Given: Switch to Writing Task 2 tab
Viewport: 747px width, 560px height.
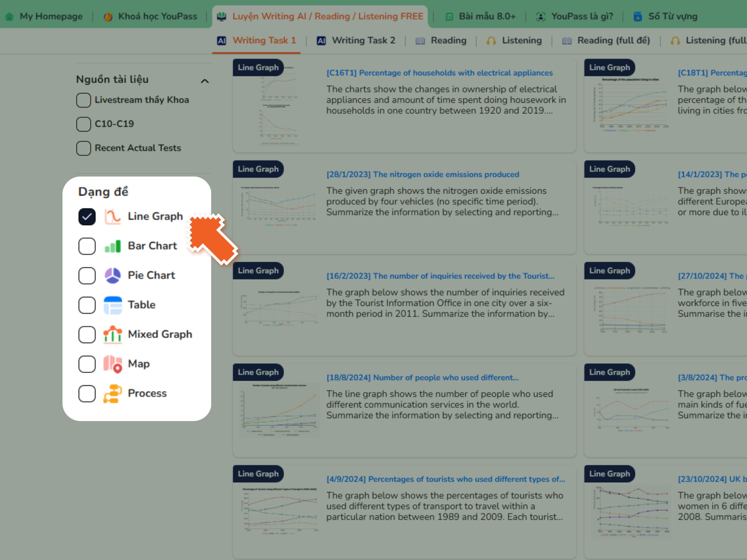Looking at the screenshot, I should click(363, 40).
